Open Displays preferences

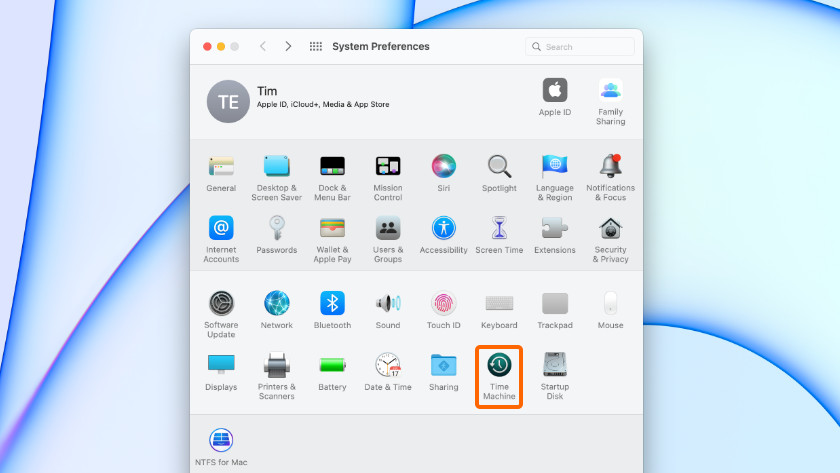pyautogui.click(x=221, y=372)
